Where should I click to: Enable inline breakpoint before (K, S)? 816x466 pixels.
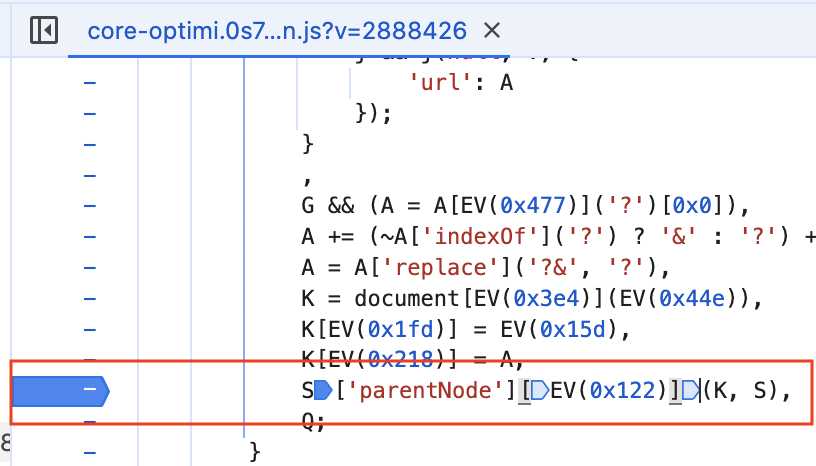click(689, 391)
